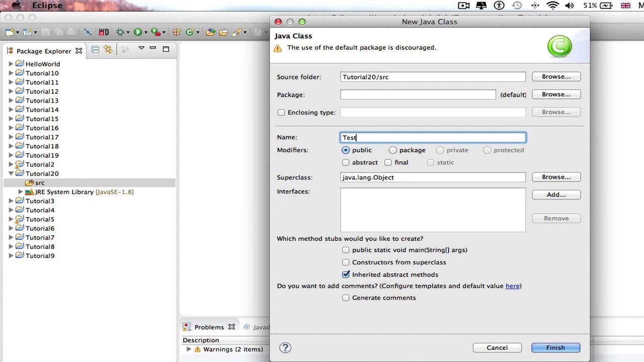Tick the abstract modifier checkbox
644x362 pixels.
coord(346,162)
